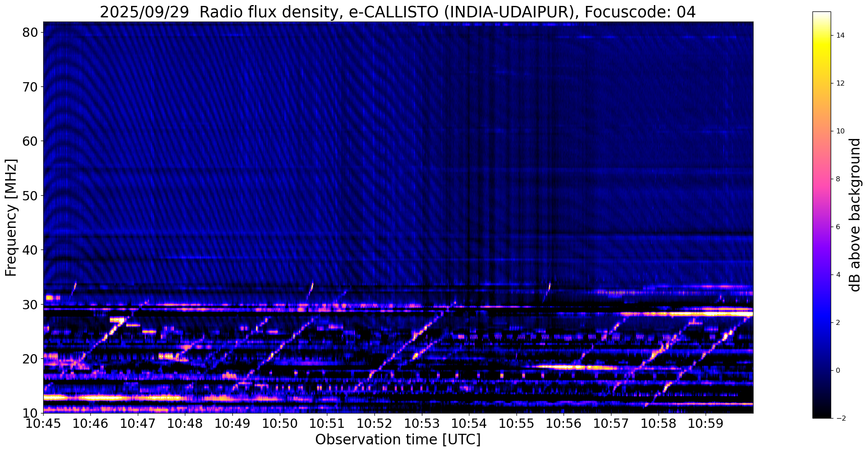Image resolution: width=868 pixels, height=452 pixels.
Task: Click the 10:48 time tick label
Action: coord(185,424)
